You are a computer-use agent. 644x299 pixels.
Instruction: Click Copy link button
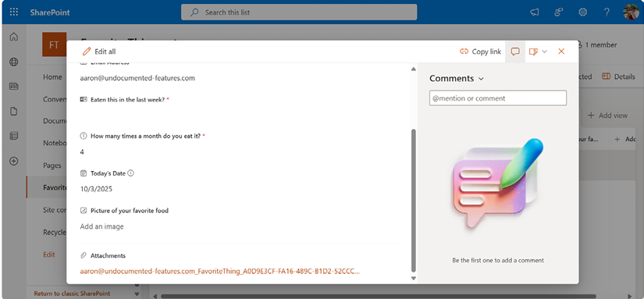480,52
